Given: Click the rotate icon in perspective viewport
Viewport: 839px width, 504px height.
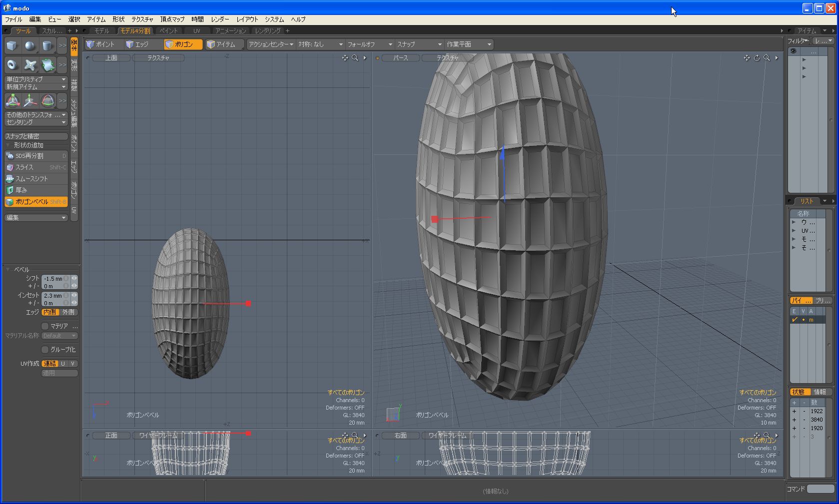Looking at the screenshot, I should pyautogui.click(x=757, y=58).
